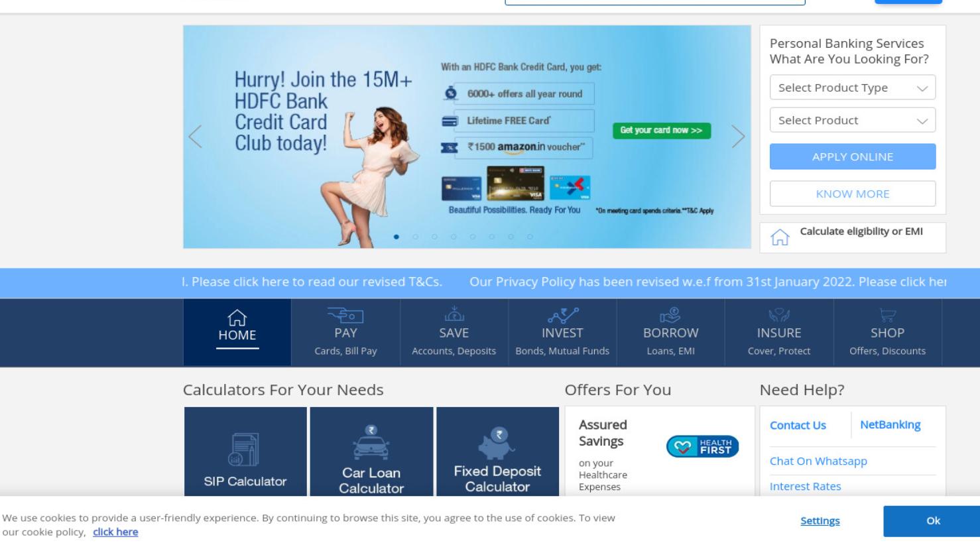This screenshot has width=980, height=555.
Task: Open Select Product Type dropdown
Action: 853,88
